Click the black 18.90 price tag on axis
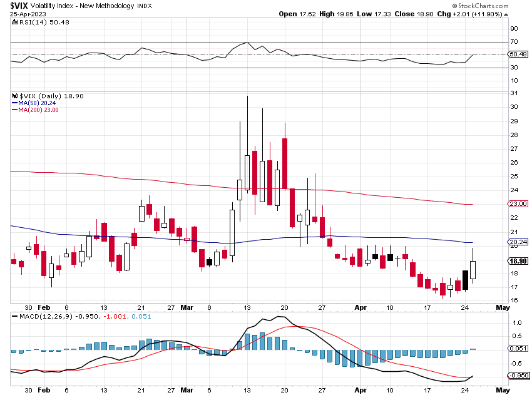This screenshot has height=400, width=532. pyautogui.click(x=518, y=261)
